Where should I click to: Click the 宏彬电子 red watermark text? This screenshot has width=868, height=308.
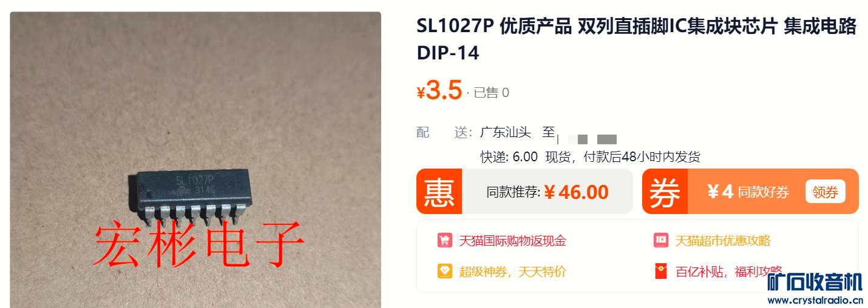198,246
